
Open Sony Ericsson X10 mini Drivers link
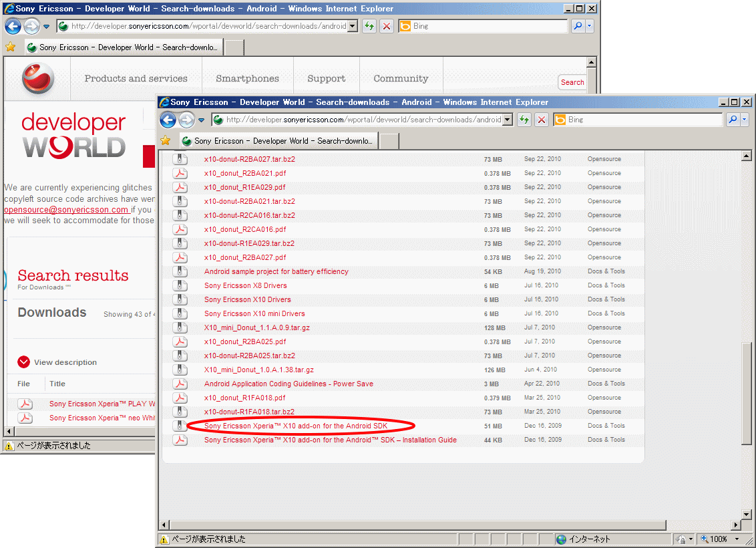tap(254, 313)
